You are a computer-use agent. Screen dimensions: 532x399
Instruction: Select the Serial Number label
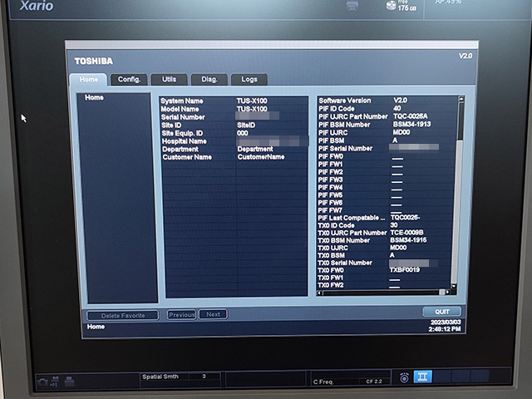183,117
